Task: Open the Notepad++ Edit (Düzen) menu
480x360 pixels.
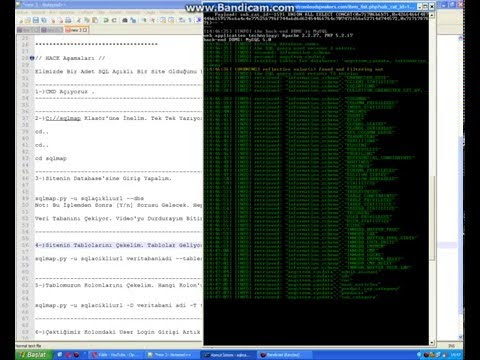Action: [38, 12]
